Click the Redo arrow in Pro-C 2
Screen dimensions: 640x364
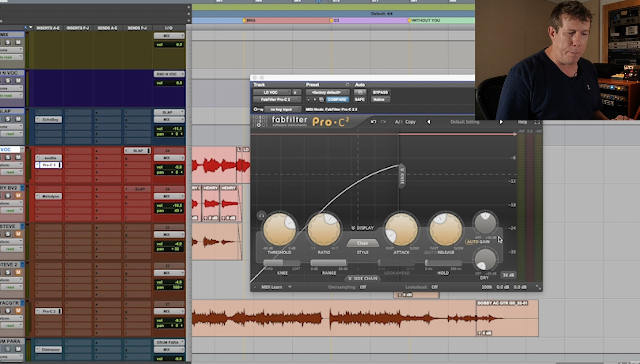tap(383, 122)
